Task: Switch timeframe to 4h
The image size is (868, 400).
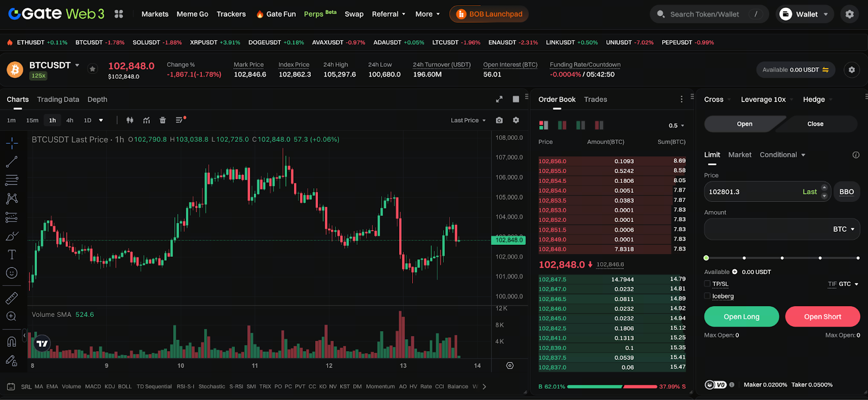Action: point(70,120)
